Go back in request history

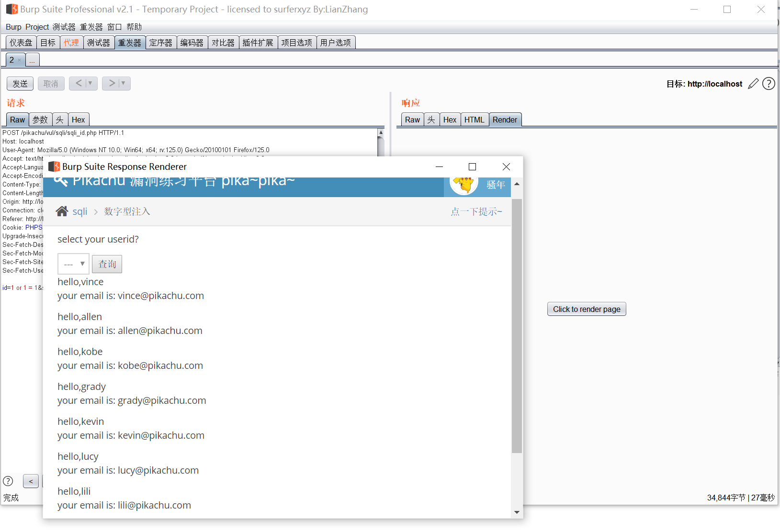(x=79, y=83)
